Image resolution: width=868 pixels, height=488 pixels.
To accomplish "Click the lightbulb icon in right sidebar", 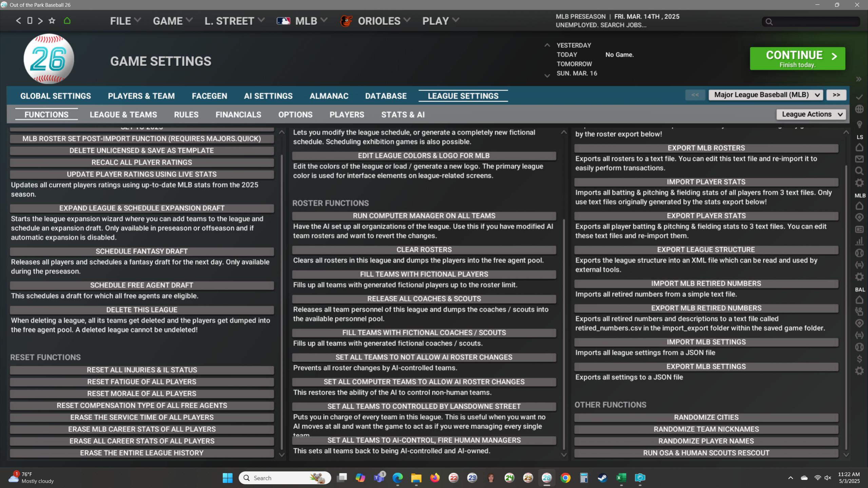I will tap(859, 124).
